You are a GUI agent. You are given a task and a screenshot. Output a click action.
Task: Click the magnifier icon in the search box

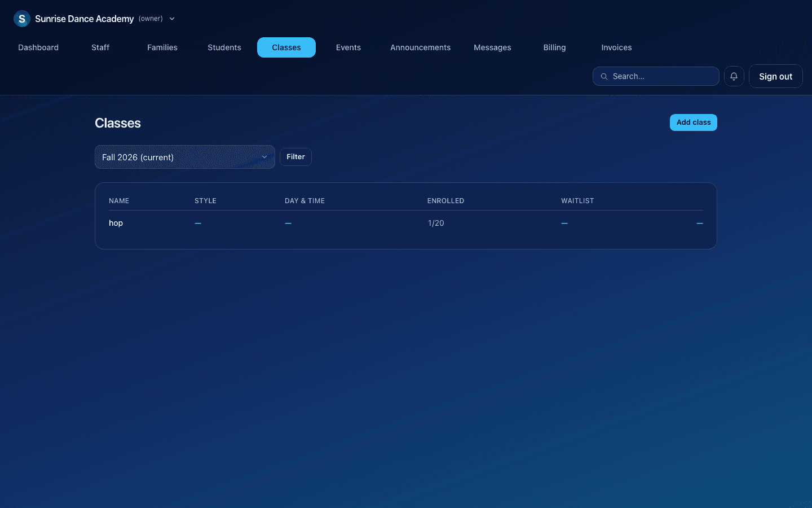point(604,76)
